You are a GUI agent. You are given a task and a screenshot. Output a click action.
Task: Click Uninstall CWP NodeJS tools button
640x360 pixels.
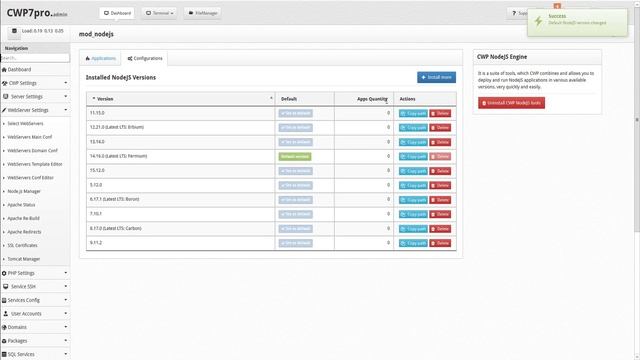pos(511,103)
